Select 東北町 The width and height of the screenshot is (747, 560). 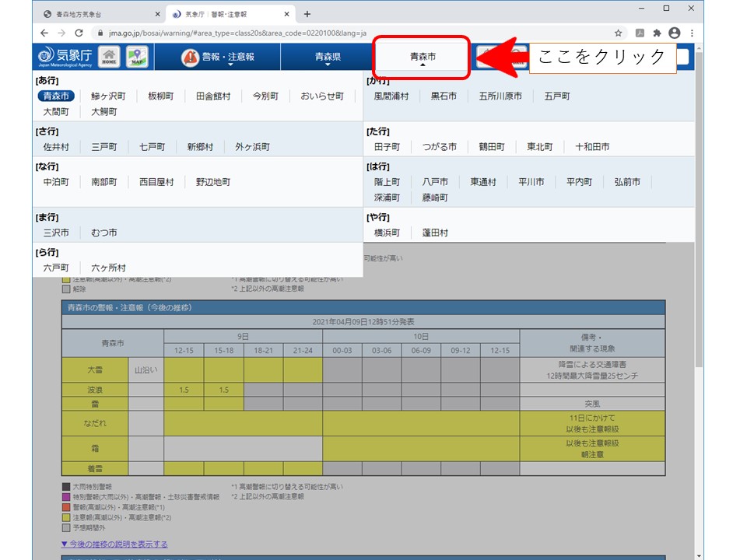click(x=540, y=147)
